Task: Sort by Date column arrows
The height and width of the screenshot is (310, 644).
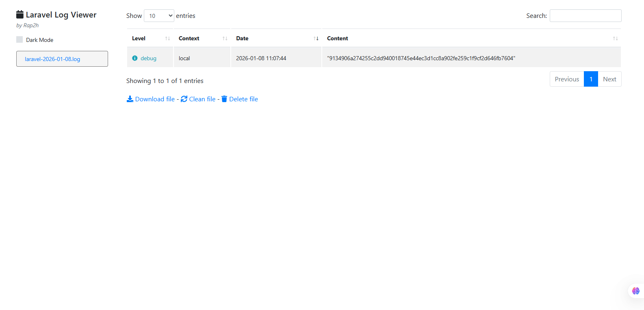Action: point(316,39)
